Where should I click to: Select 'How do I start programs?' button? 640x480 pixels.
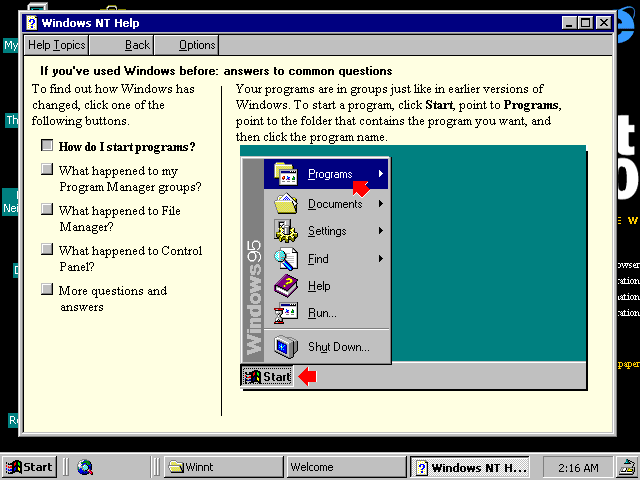47,145
